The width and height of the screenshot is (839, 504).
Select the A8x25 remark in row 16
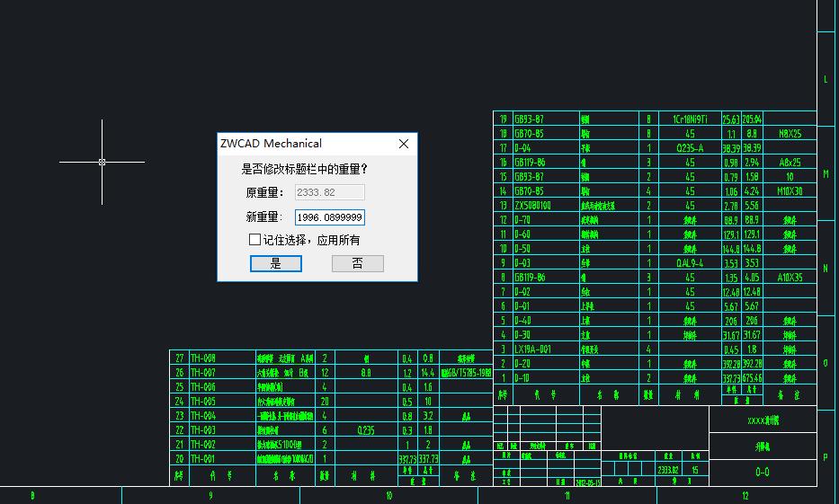pos(790,163)
